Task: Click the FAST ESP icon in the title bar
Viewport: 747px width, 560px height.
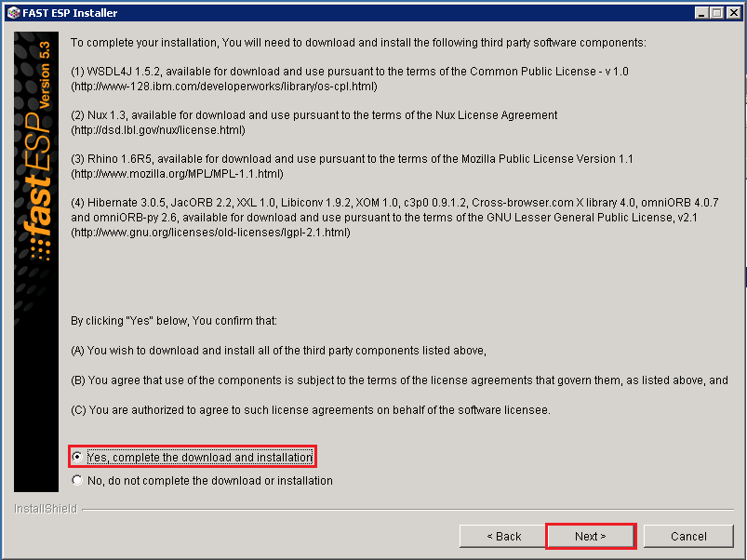Action: (9, 12)
